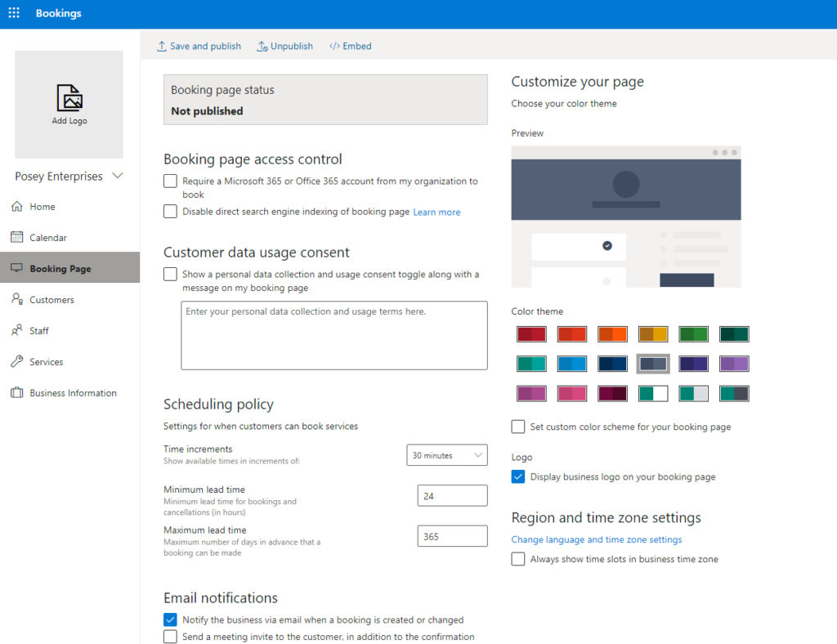This screenshot has width=837, height=644.
Task: Select the magenta purple color theme swatch
Action: 531,394
